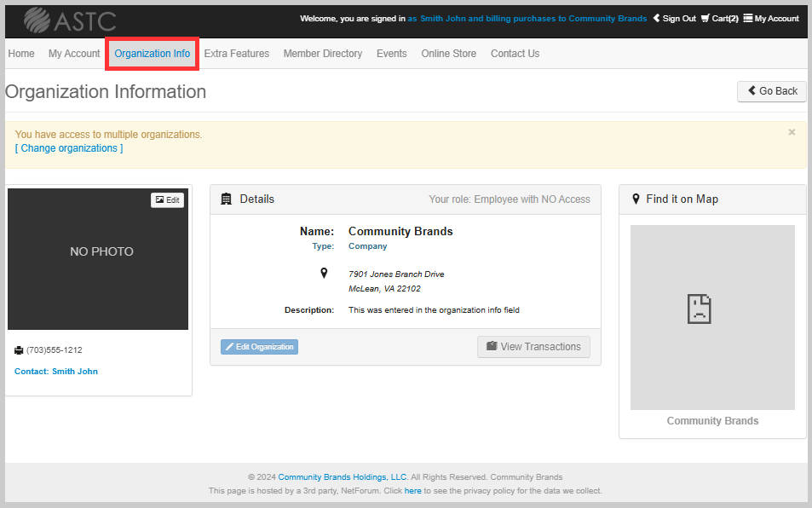Click the (703)555-1212 phone number
812x508 pixels.
55,350
